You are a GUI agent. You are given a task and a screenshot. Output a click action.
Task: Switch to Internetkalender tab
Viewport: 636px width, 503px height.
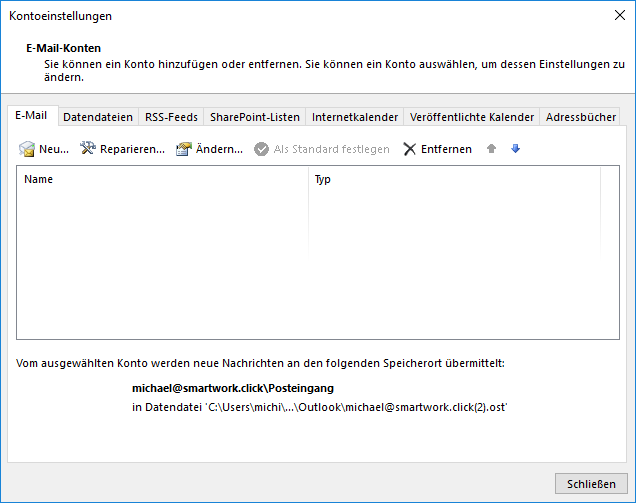(x=355, y=117)
